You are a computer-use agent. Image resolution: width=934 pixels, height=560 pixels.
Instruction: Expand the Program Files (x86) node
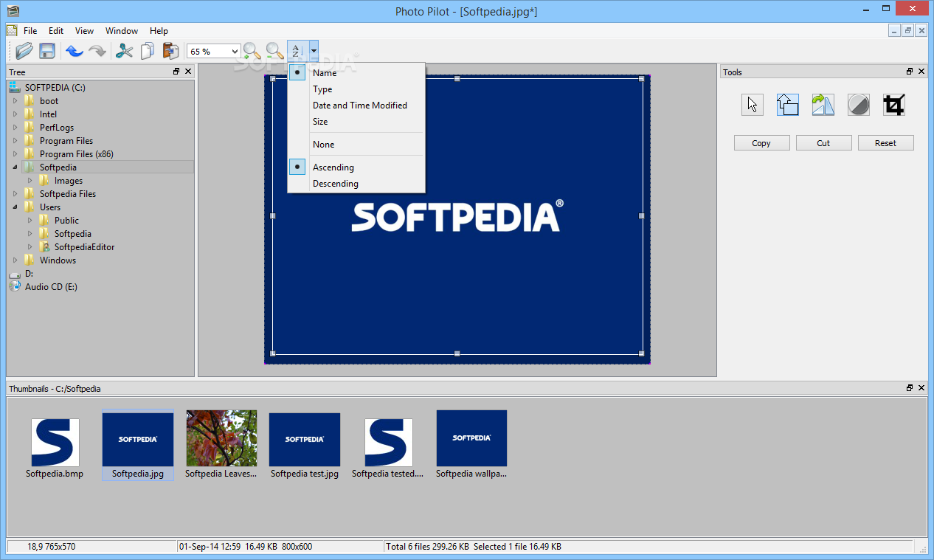(x=15, y=154)
